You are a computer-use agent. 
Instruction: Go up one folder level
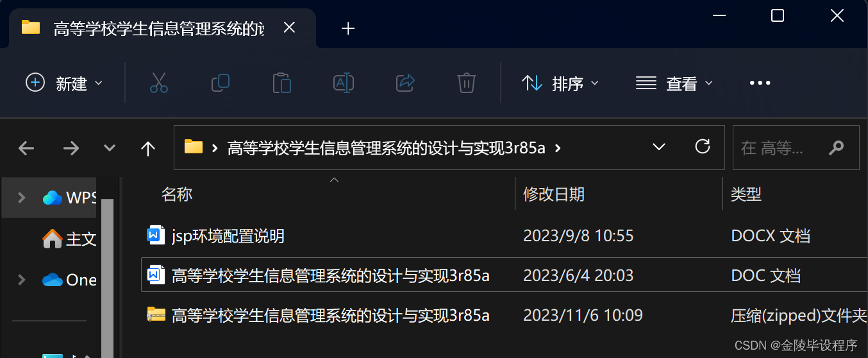(x=148, y=149)
